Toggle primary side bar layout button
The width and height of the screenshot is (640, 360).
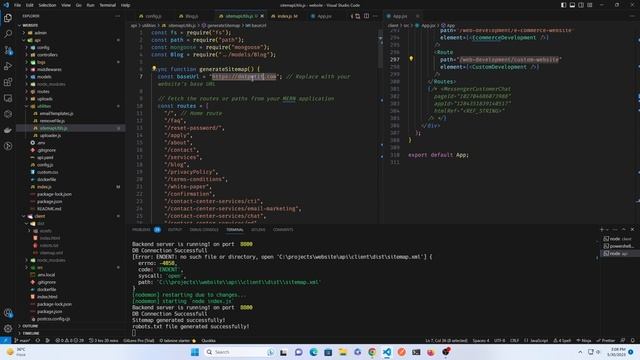click(x=563, y=5)
